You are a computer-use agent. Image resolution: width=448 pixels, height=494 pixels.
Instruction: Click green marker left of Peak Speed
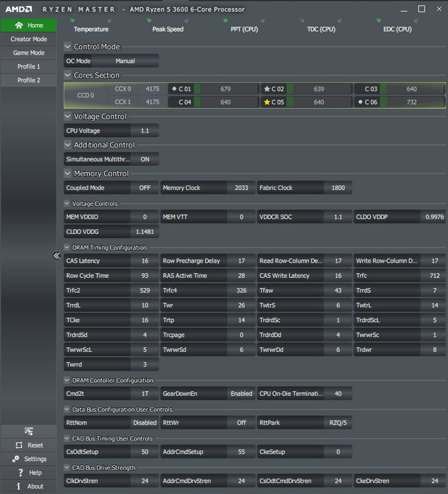coord(149,21)
